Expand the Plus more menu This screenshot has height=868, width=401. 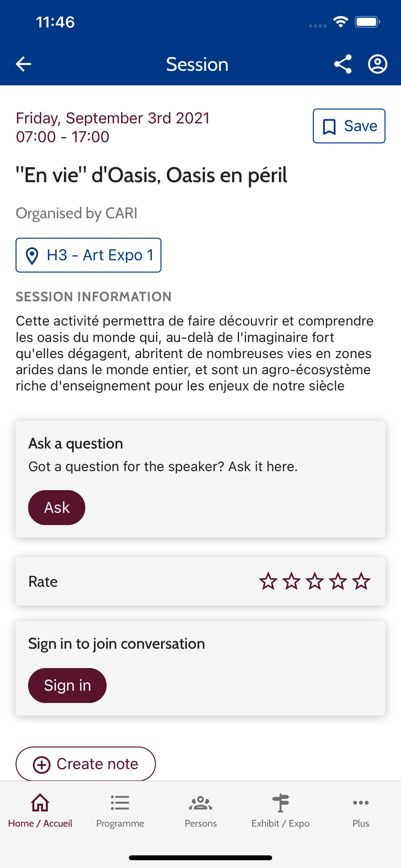pyautogui.click(x=361, y=811)
